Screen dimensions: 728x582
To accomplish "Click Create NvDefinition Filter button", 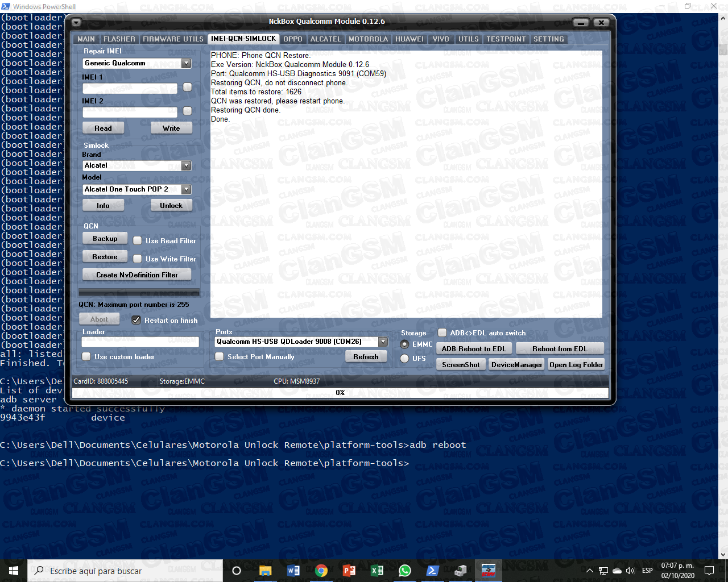I will (x=136, y=275).
